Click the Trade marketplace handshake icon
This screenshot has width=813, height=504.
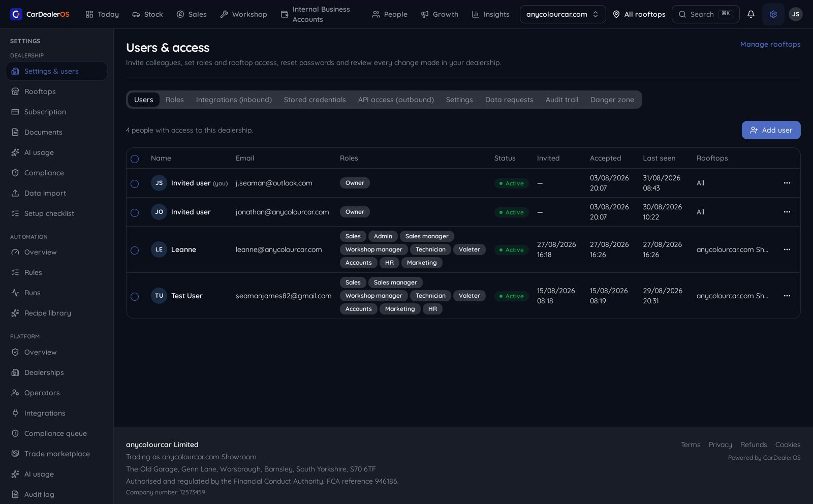tap(15, 454)
